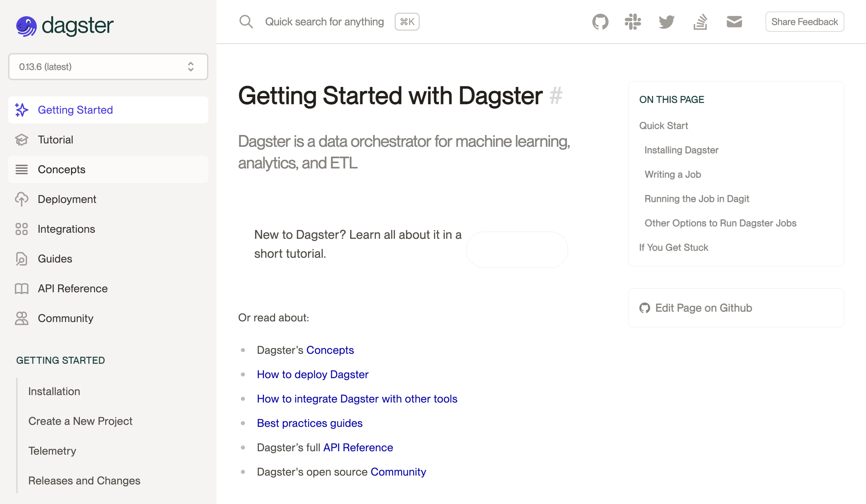Jump to Installing Dagster section
Image resolution: width=866 pixels, height=504 pixels.
click(x=681, y=150)
